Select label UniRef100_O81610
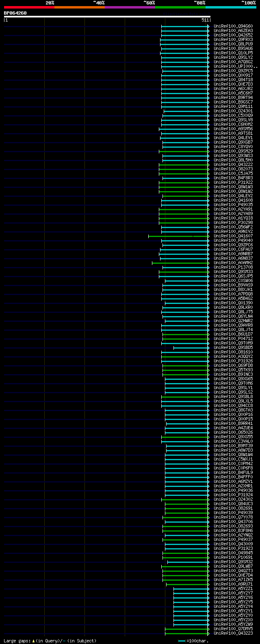The width and height of the screenshot is (260, 644). click(x=233, y=352)
